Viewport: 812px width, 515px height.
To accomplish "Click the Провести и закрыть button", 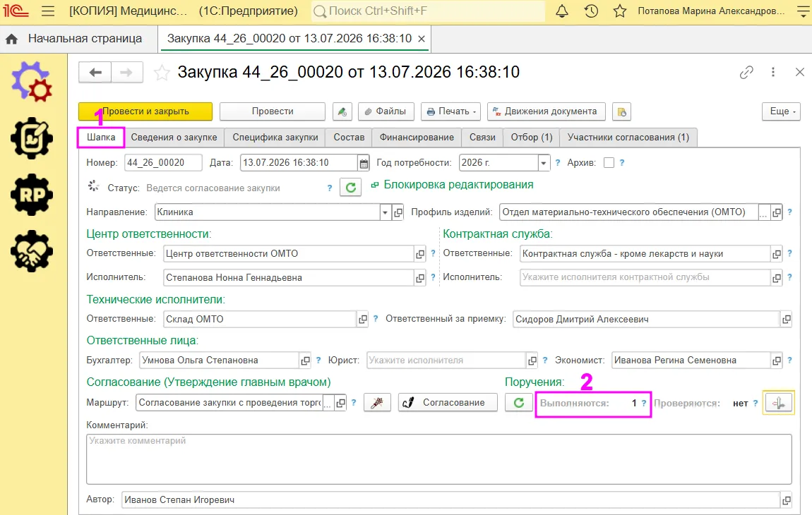I will click(145, 111).
